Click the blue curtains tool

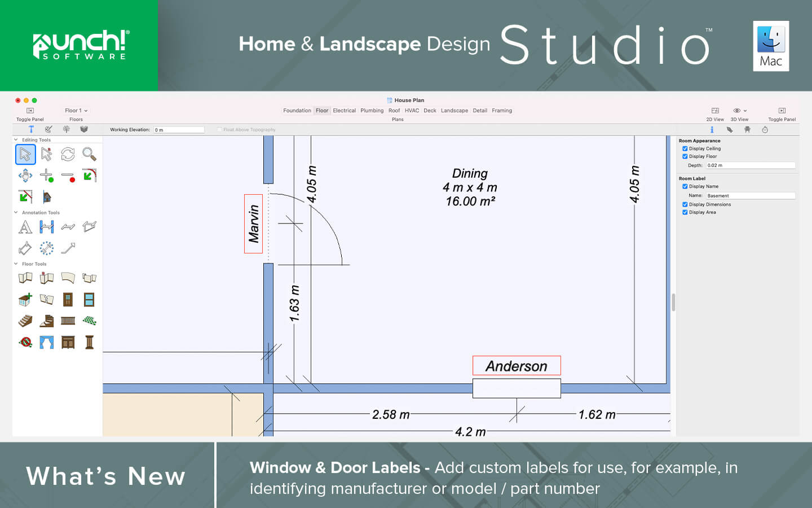point(47,342)
